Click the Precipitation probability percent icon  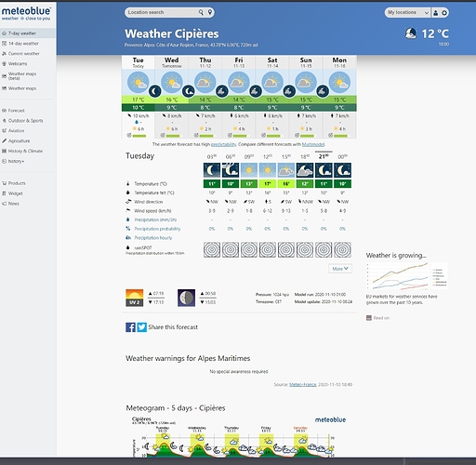tap(128, 229)
